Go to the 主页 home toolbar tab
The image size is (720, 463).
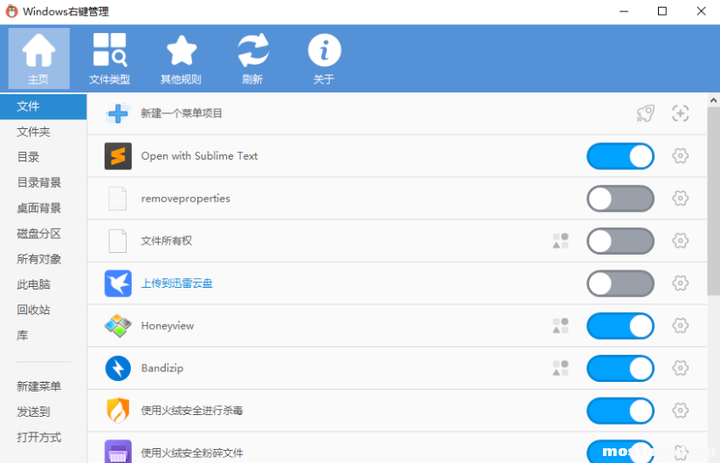click(39, 58)
